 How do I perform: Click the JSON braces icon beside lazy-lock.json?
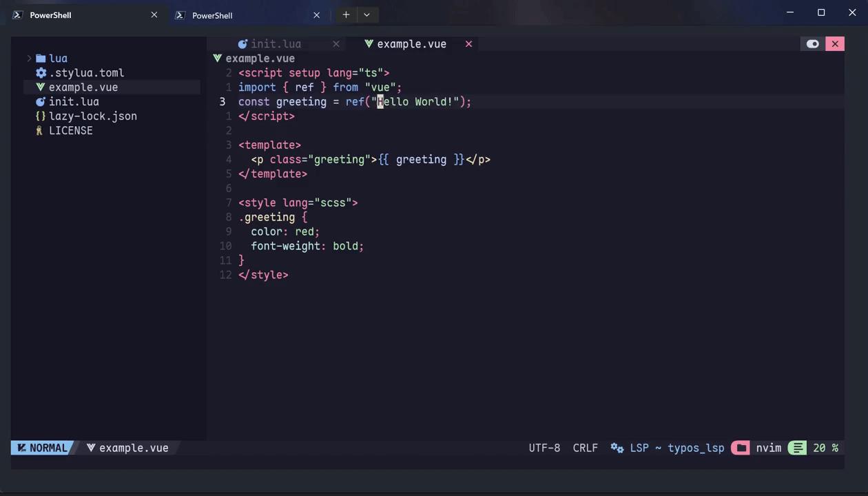41,116
